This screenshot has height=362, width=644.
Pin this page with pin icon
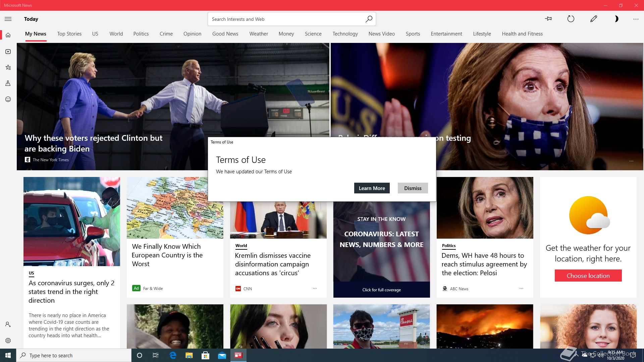pos(548,19)
